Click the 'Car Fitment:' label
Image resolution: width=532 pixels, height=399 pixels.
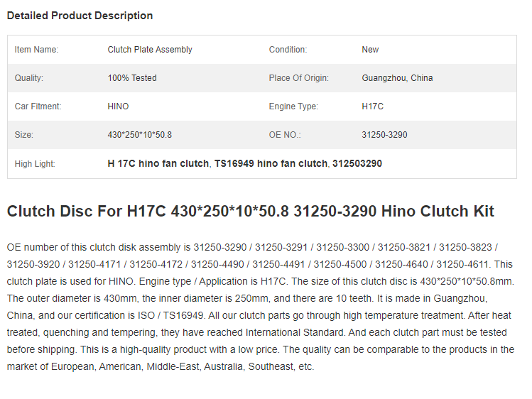pos(38,106)
